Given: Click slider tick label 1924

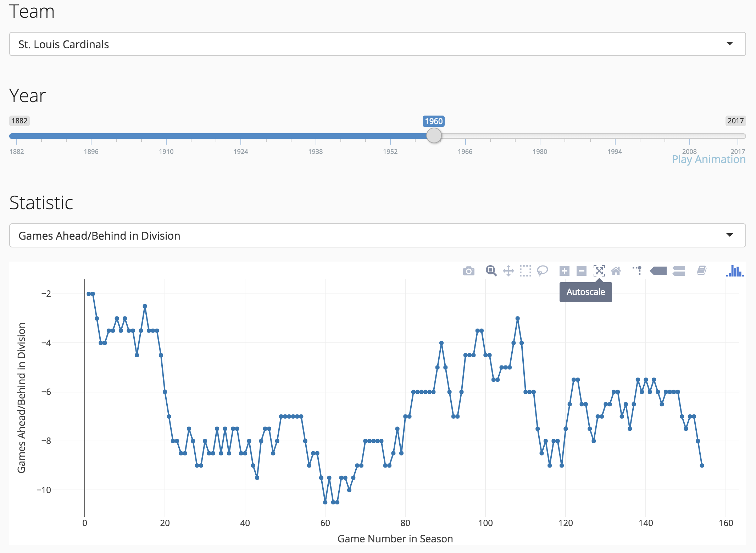Looking at the screenshot, I should (x=240, y=152).
